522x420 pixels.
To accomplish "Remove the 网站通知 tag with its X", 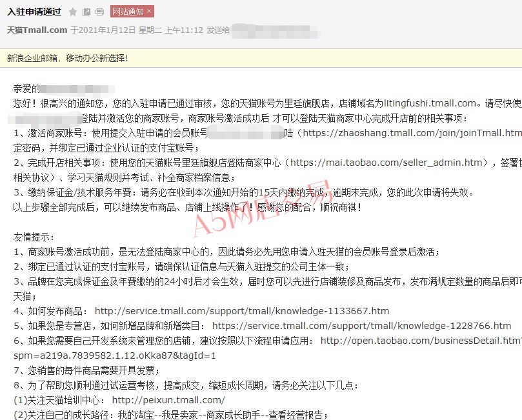I will [149, 12].
